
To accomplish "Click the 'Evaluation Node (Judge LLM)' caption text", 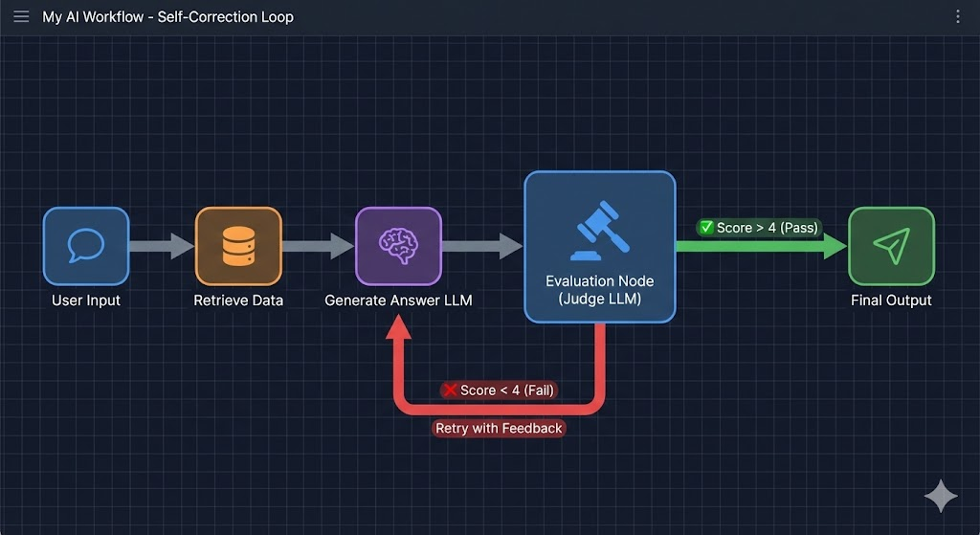I will pos(599,290).
